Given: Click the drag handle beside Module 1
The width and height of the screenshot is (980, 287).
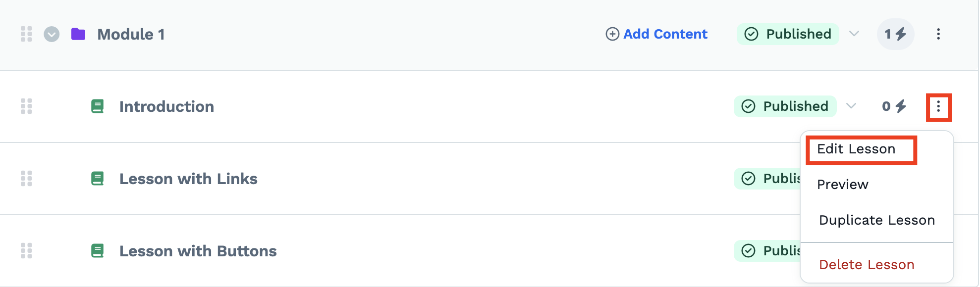Looking at the screenshot, I should tap(26, 34).
